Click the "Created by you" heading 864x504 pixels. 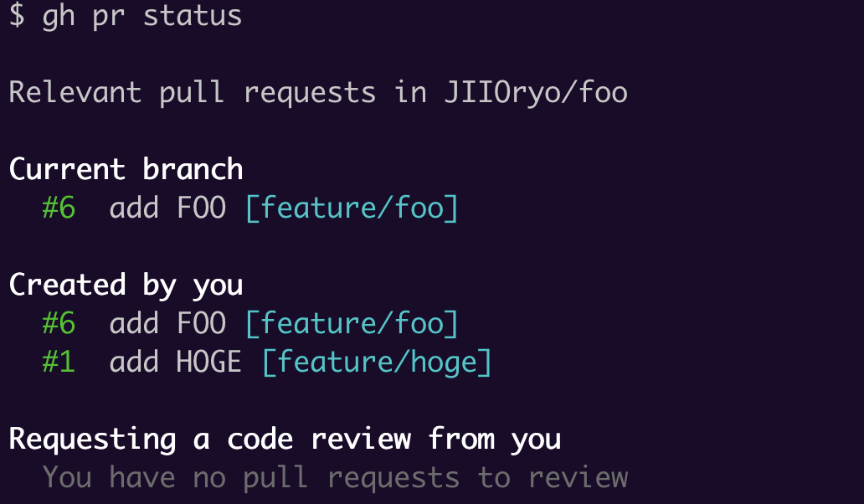click(126, 285)
